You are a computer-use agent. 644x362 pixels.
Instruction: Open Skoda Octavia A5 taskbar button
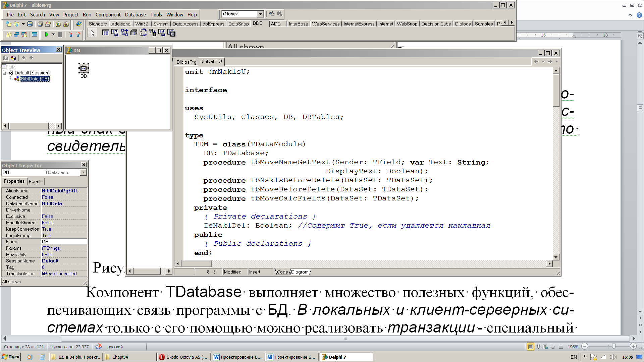pyautogui.click(x=184, y=357)
